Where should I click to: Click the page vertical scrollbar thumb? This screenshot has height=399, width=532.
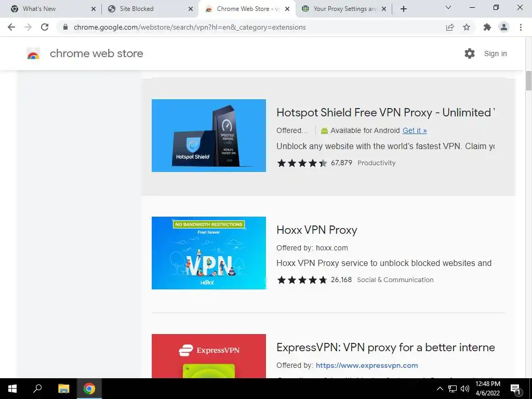tap(528, 81)
